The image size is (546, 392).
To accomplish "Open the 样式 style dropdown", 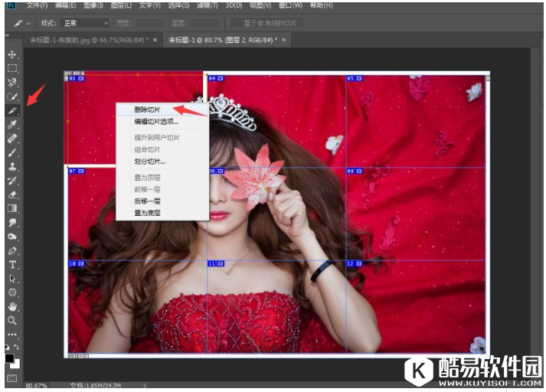I will pos(84,24).
